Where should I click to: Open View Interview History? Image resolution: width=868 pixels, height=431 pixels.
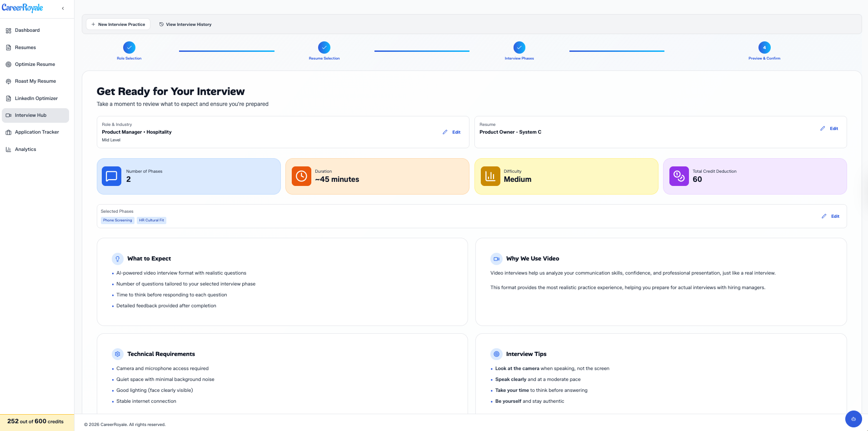coord(185,24)
